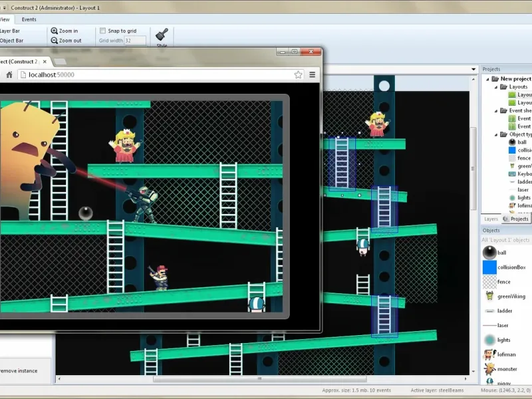Click the layout horizontal scrollbar thumb
This screenshot has width=532, height=399.
click(x=259, y=378)
